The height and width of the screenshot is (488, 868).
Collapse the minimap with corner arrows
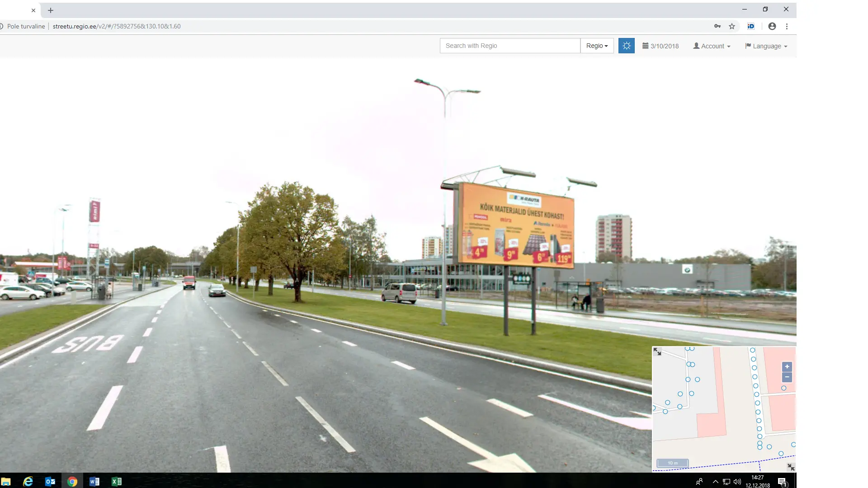790,467
